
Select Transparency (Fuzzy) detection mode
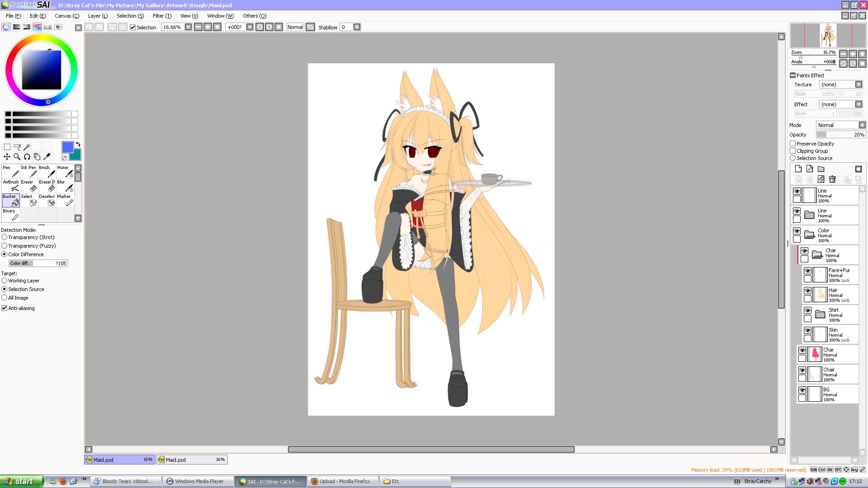tap(5, 246)
